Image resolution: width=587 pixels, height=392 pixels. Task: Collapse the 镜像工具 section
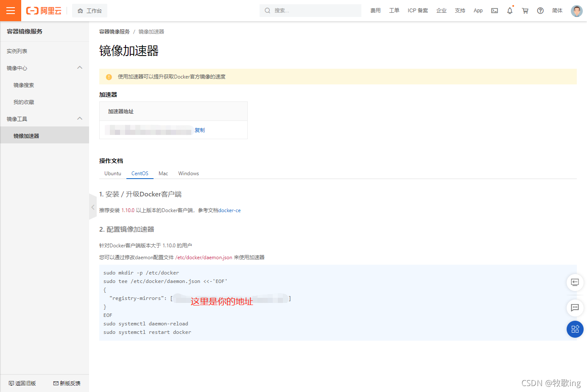pyautogui.click(x=79, y=118)
